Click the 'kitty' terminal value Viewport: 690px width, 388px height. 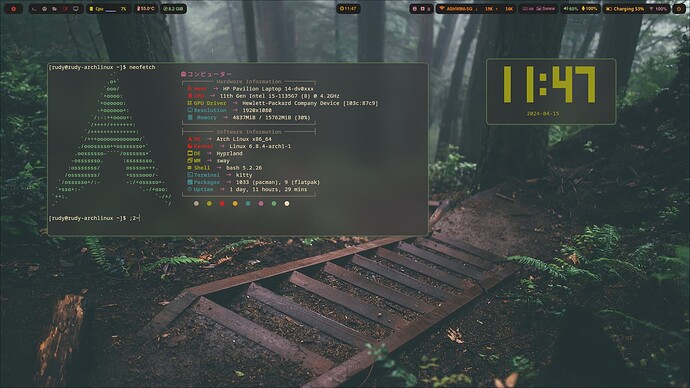coord(244,175)
